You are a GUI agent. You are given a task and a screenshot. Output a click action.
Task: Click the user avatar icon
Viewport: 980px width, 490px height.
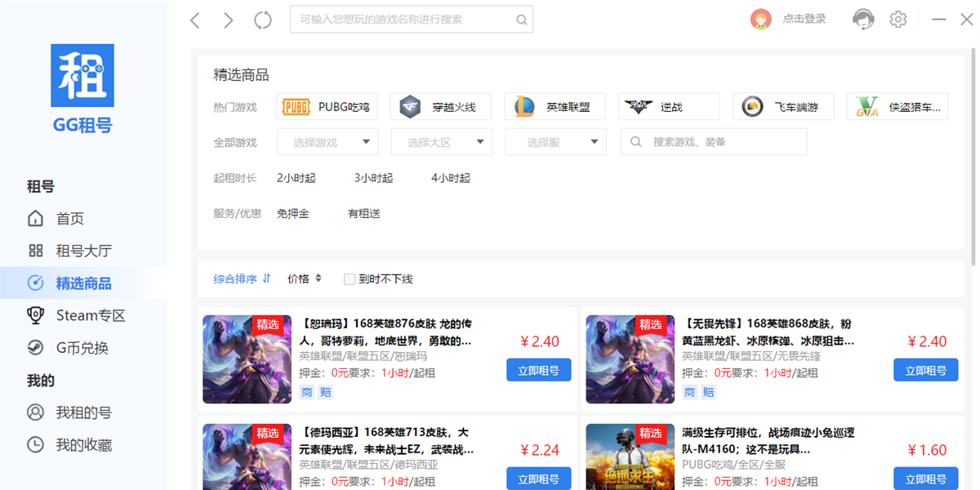(761, 19)
